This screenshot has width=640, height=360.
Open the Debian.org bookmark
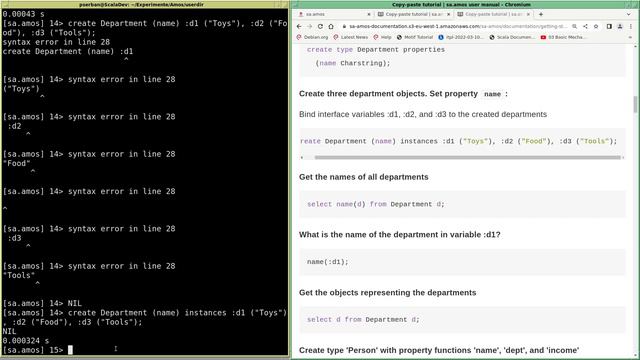[x=312, y=37]
